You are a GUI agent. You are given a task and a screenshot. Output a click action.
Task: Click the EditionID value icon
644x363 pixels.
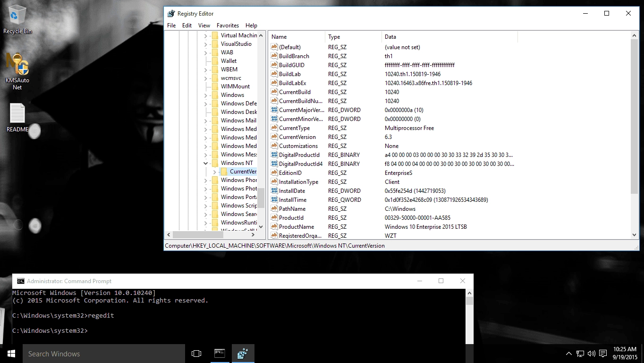click(x=274, y=173)
